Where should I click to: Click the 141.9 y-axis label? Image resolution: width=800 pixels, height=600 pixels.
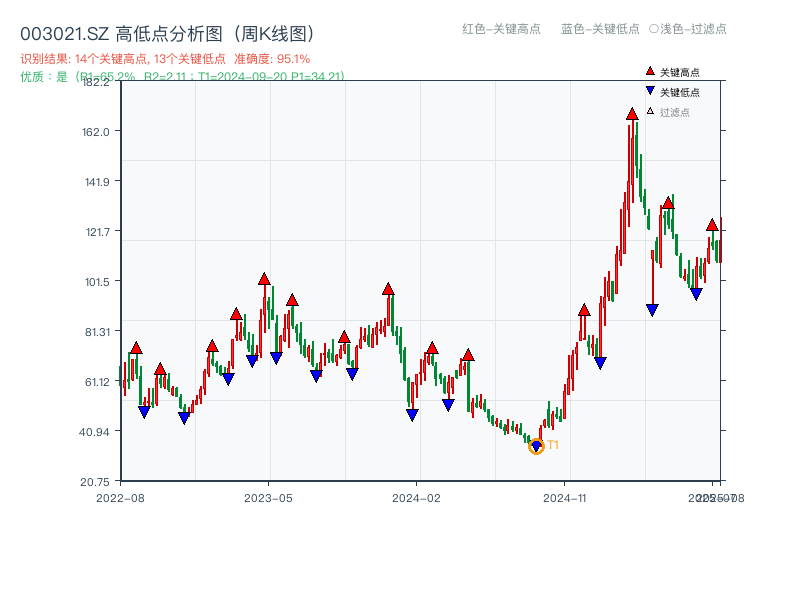click(x=97, y=182)
